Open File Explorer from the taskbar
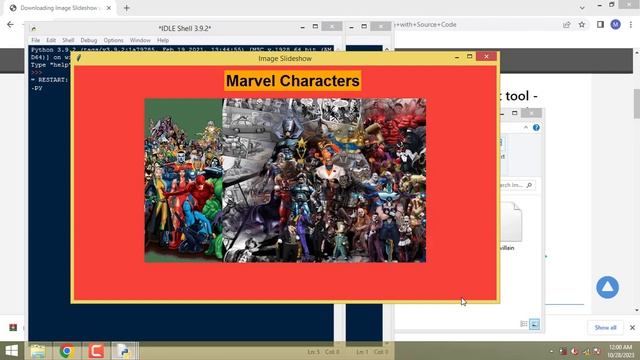This screenshot has width=640, height=360. click(x=38, y=351)
